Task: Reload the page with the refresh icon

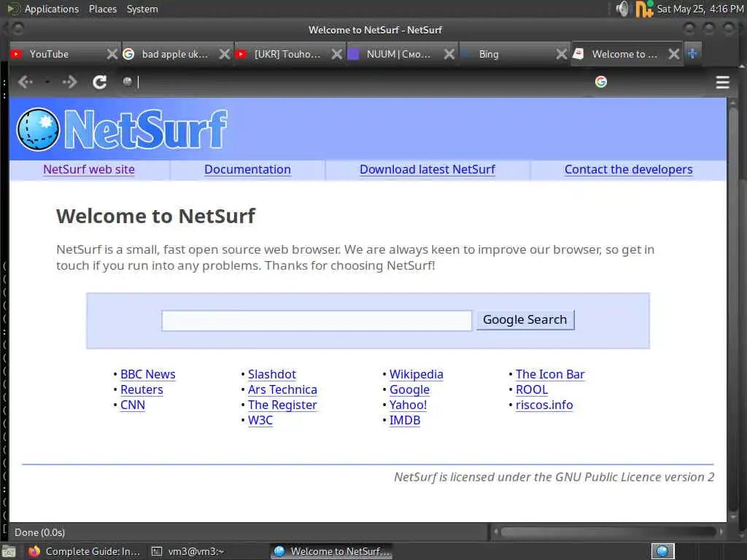Action: coord(99,82)
